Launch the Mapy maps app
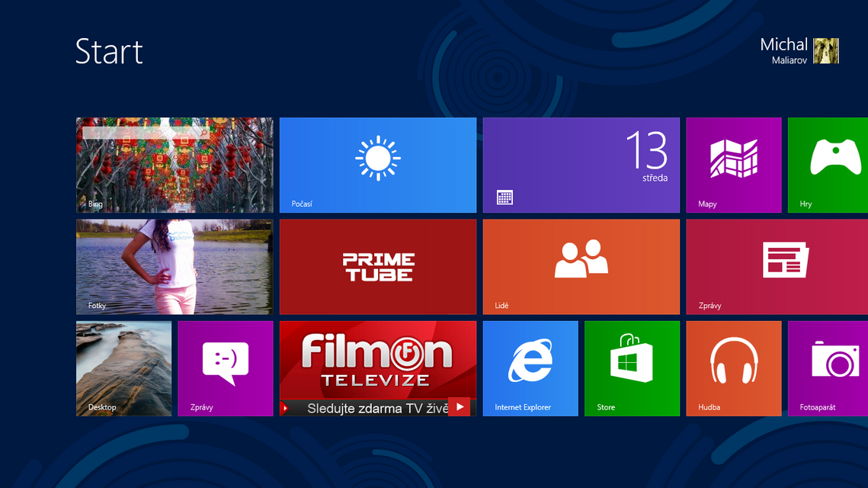868x488 pixels. click(733, 165)
